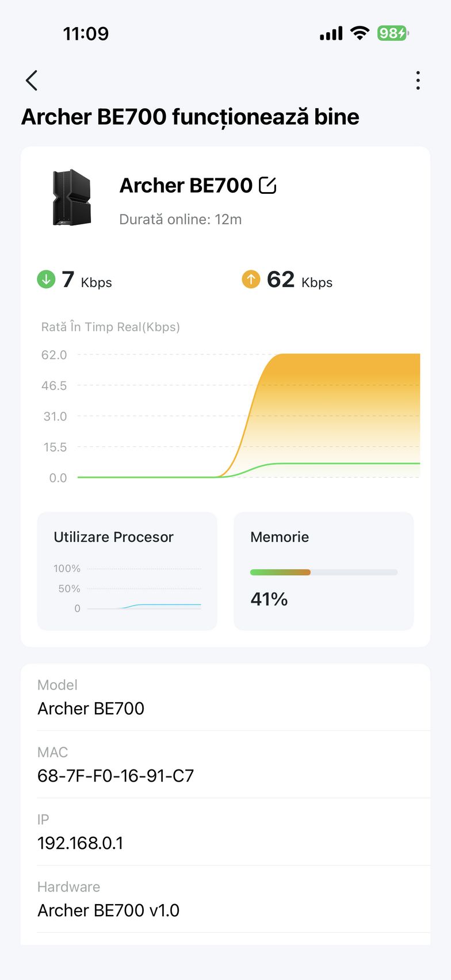This screenshot has height=980, width=451.
Task: Tap the cellular signal bars icon
Action: tap(331, 33)
